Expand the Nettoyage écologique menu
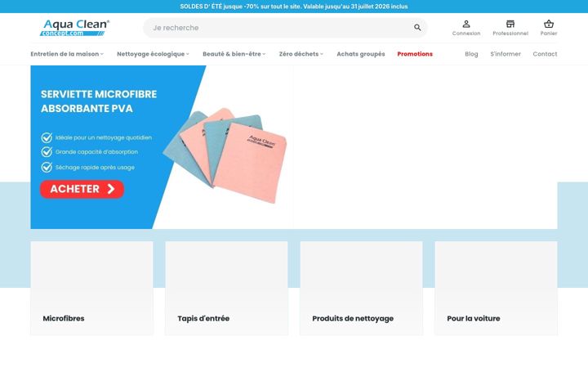Screen dimensions: 588x368 point(153,54)
